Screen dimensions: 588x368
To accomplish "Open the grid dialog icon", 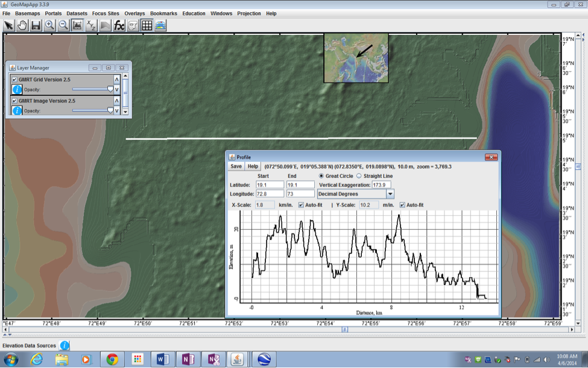I will pos(147,25).
